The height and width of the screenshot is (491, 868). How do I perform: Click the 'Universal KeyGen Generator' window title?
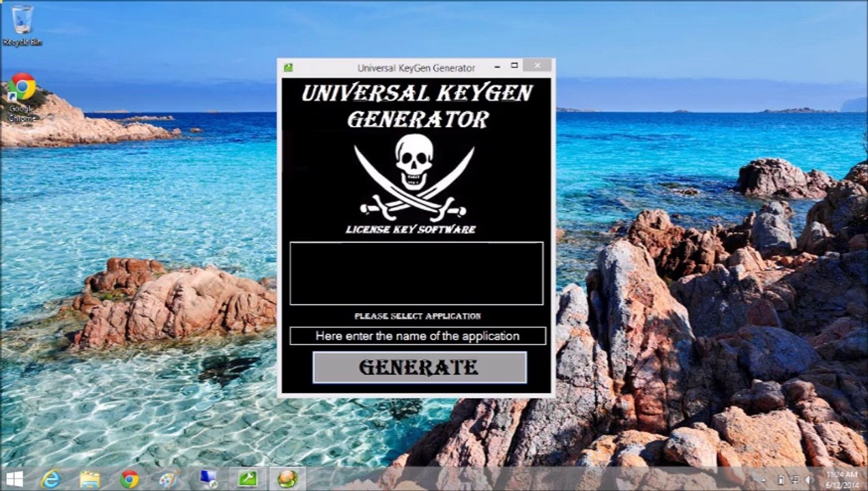[x=416, y=68]
